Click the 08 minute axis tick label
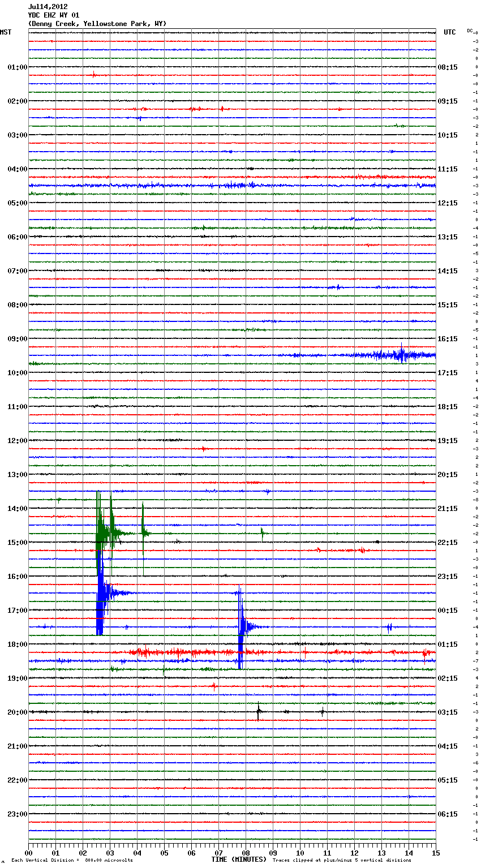Viewport: 481px width, 868px height. click(246, 853)
